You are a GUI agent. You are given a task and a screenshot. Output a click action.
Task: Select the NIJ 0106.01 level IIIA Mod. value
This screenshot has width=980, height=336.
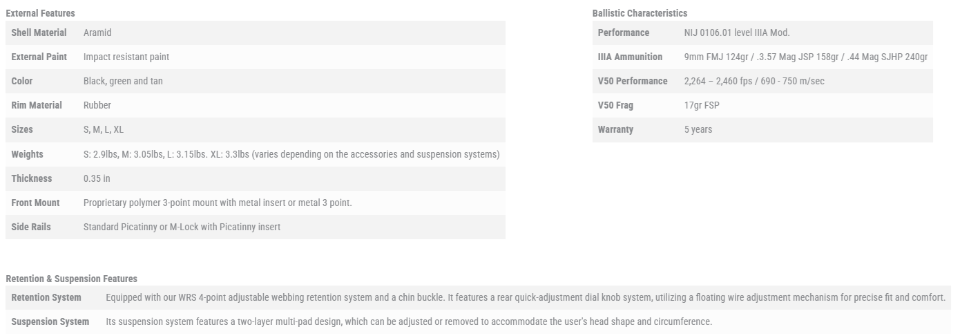coord(737,32)
